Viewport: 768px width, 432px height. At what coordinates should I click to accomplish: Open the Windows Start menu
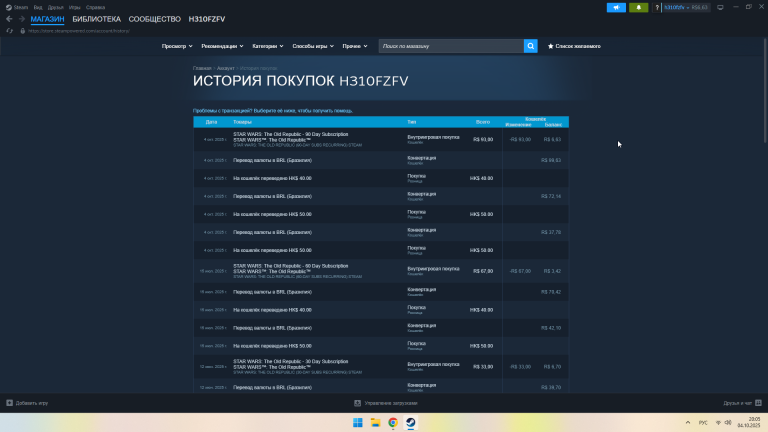point(358,423)
